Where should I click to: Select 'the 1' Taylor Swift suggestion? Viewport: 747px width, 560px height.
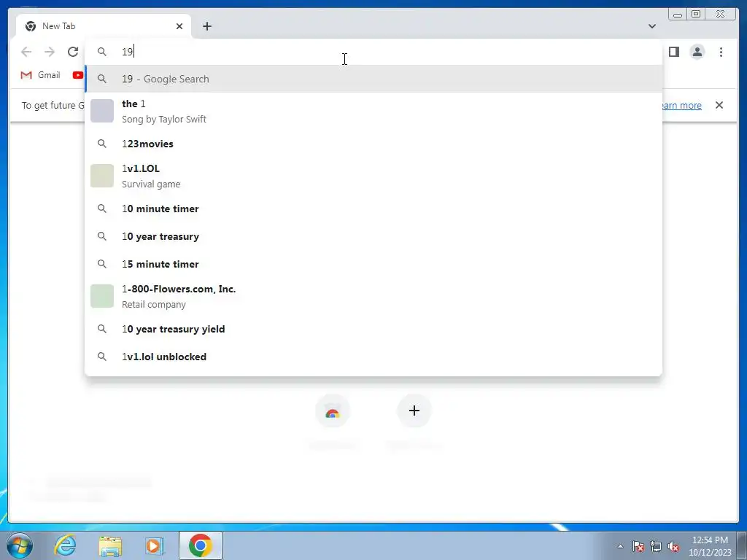[373, 111]
